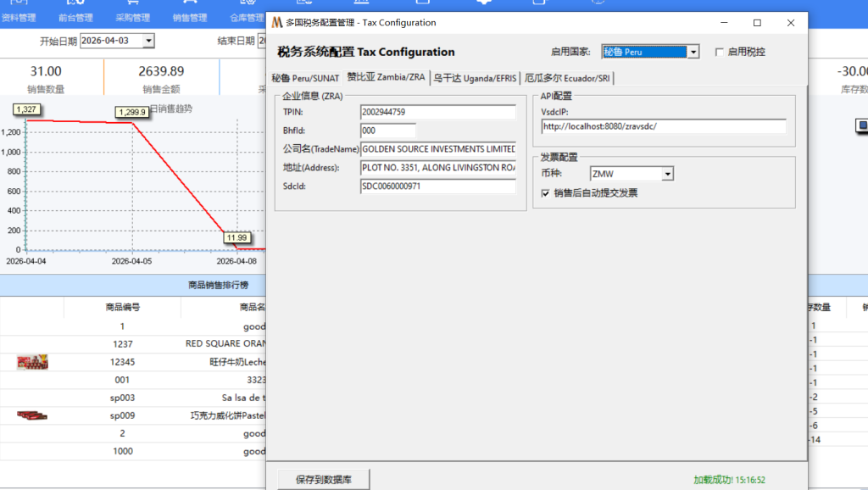
Task: Open the 资料管理 toolbar module
Action: tap(19, 12)
